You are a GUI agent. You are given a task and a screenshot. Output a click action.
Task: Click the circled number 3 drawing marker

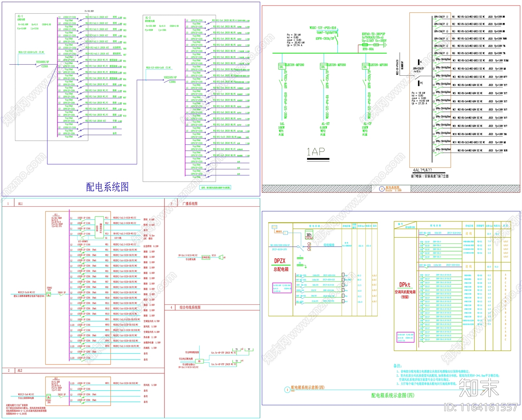[382, 189]
